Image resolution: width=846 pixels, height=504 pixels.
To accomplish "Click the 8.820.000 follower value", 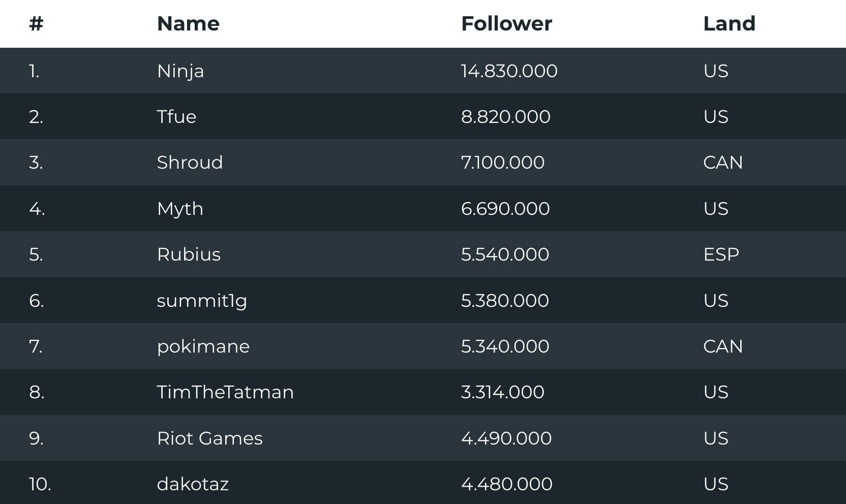I will pyautogui.click(x=505, y=116).
